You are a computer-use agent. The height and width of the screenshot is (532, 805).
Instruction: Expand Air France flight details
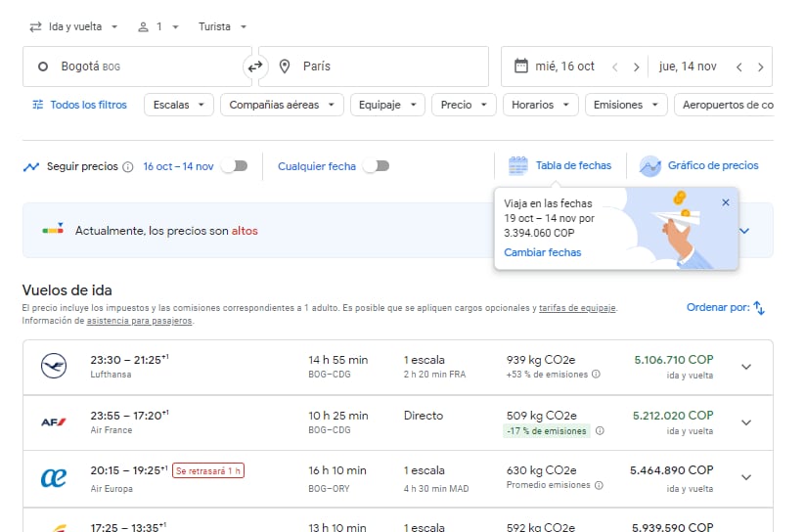[x=746, y=422]
